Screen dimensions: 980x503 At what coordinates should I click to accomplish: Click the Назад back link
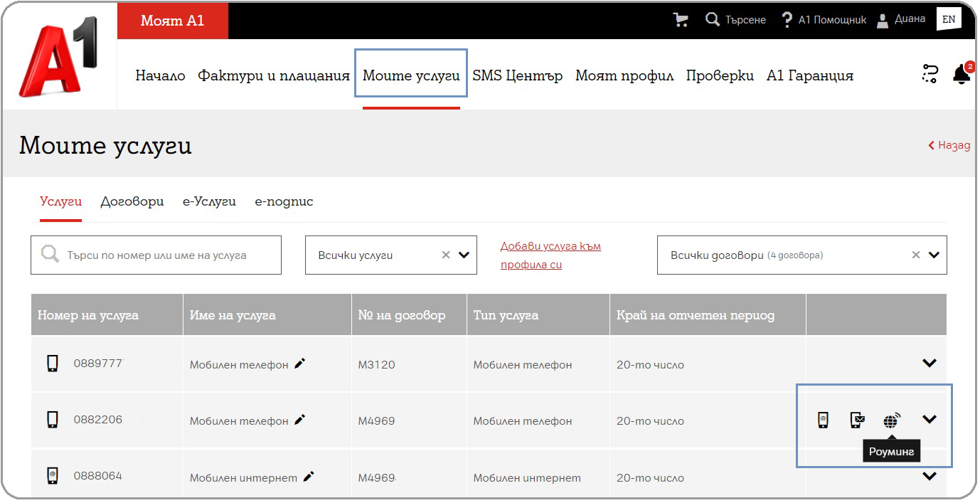(x=949, y=145)
